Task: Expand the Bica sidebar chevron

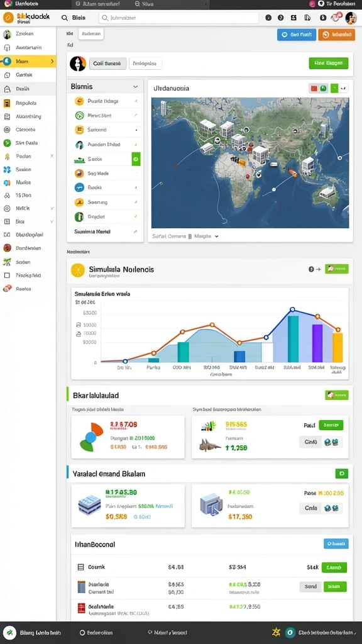Action: [52, 221]
